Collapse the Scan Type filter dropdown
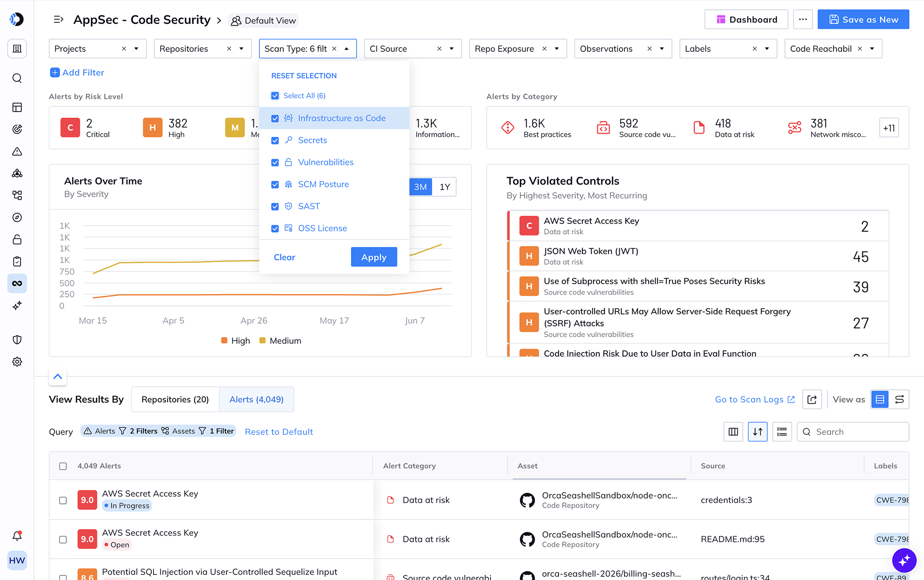924x580 pixels. [346, 49]
